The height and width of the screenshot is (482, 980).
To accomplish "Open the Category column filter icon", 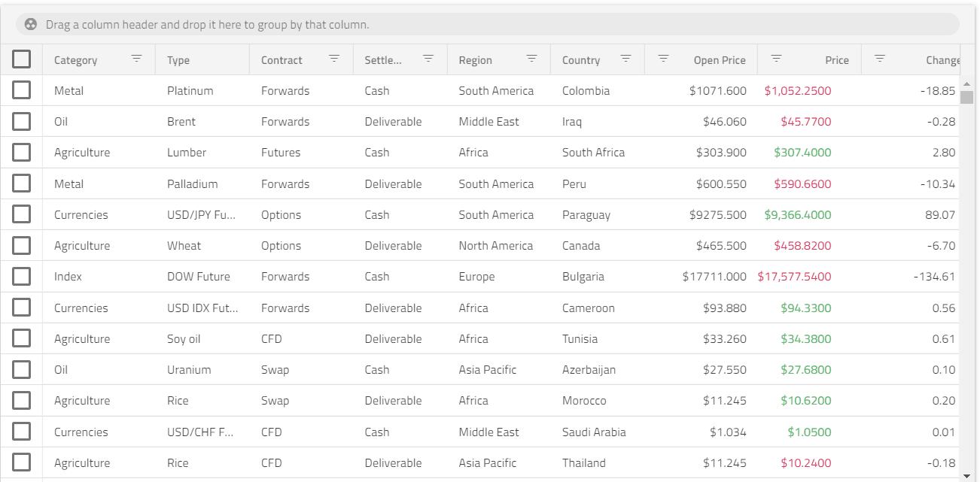I will (x=136, y=59).
